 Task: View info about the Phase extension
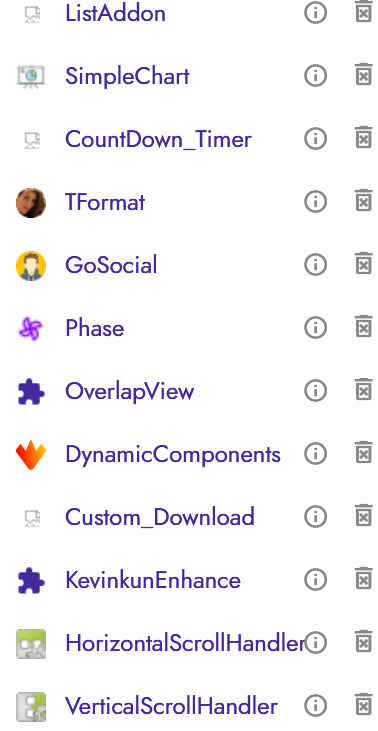click(316, 328)
